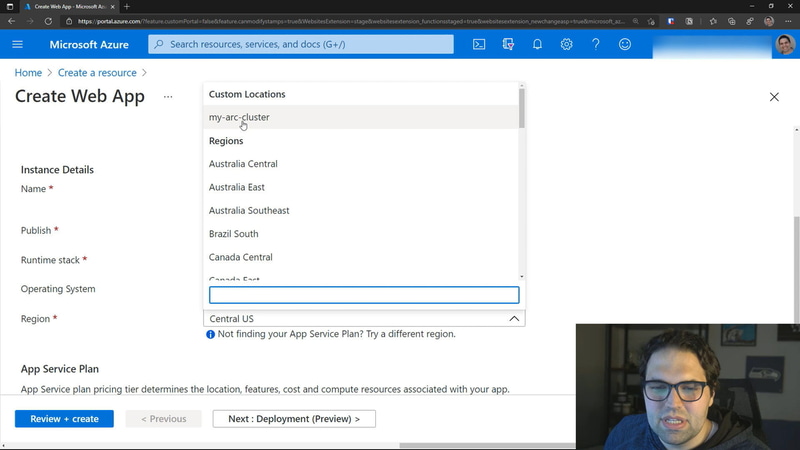Refresh the browser page
Viewport: 800px width, 450px height.
click(x=48, y=21)
